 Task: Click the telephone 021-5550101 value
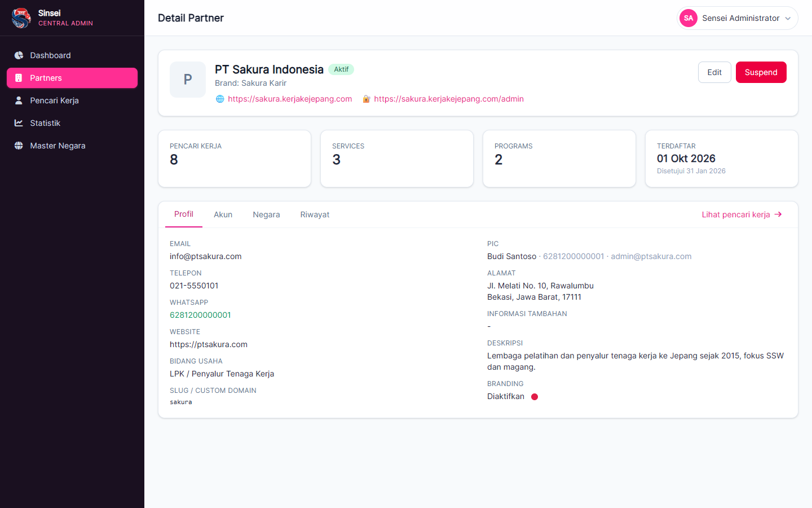(x=194, y=286)
